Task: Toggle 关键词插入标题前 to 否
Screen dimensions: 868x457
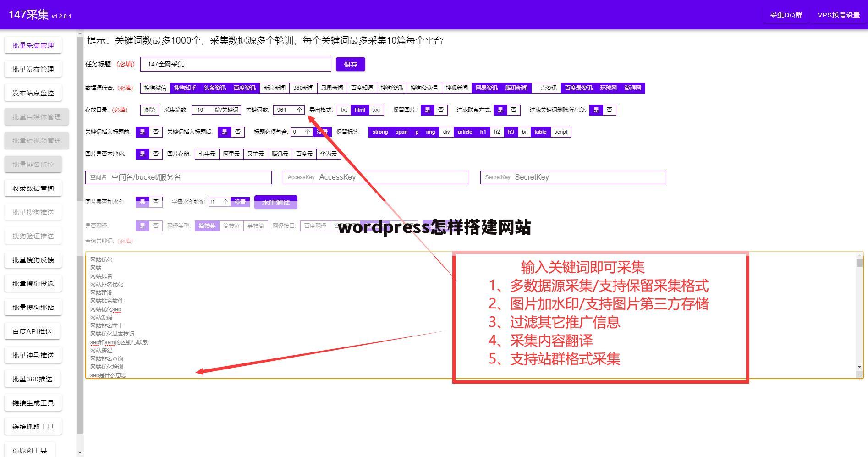Action: pos(156,132)
